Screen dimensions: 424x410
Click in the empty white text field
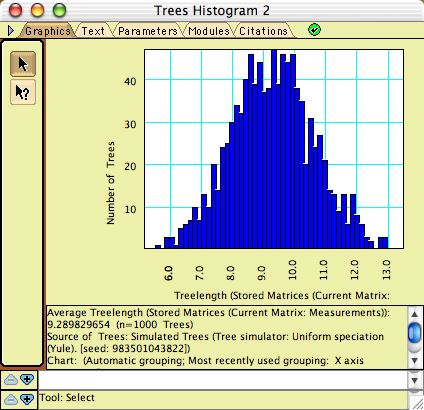(223, 380)
